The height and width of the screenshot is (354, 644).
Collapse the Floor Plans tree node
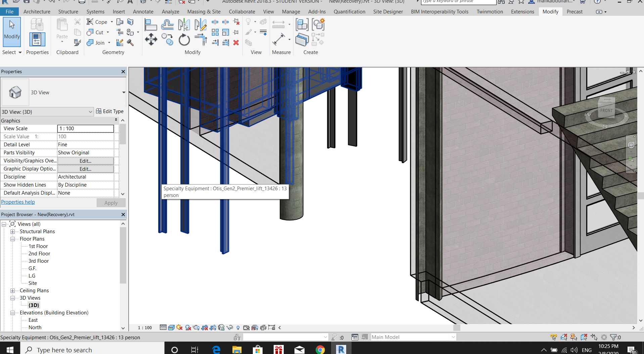[13, 239]
